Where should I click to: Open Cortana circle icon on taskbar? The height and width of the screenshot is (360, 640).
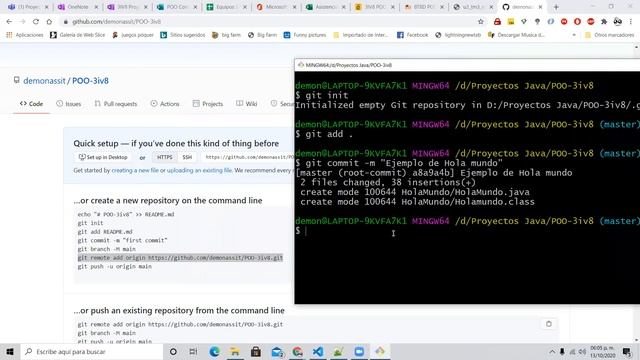pos(173,351)
